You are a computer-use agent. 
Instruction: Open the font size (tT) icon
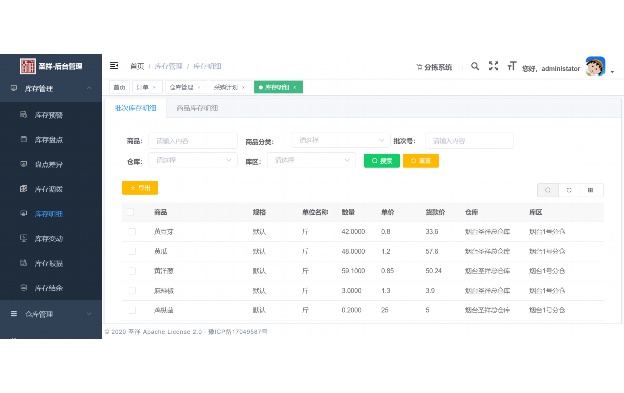[x=512, y=66]
